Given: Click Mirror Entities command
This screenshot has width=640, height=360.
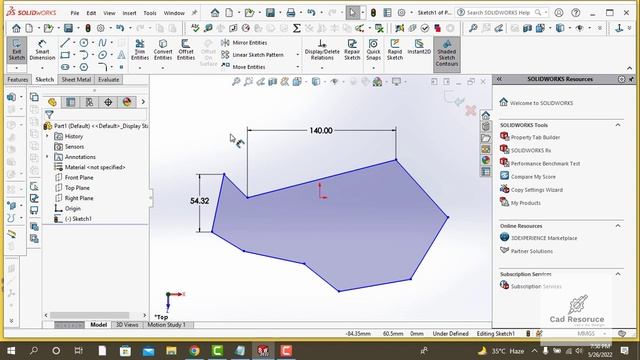Looking at the screenshot, I should pos(244,42).
